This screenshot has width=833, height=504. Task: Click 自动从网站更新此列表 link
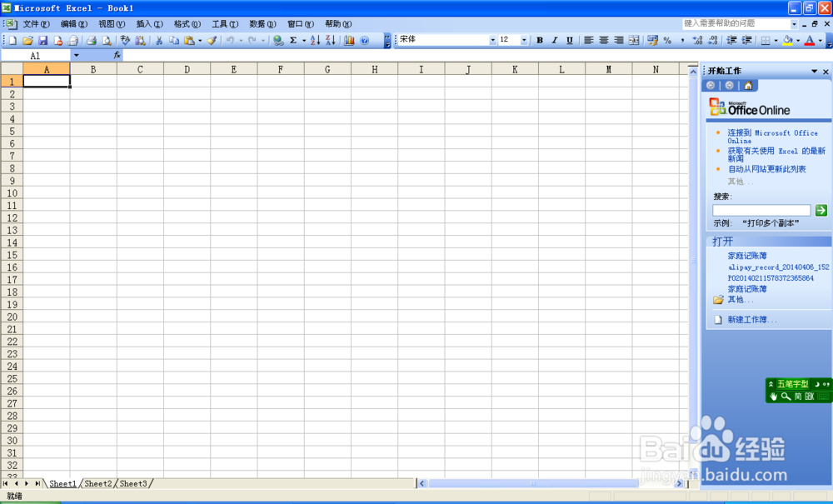(x=766, y=169)
